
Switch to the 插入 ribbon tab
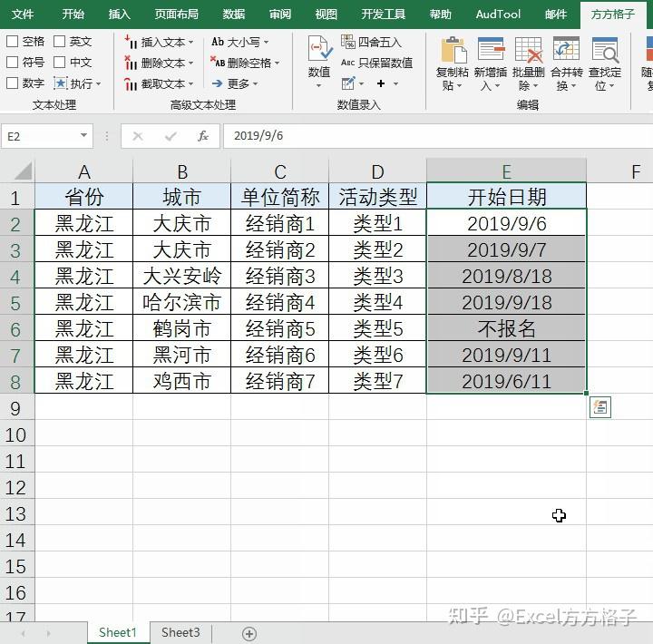click(120, 15)
